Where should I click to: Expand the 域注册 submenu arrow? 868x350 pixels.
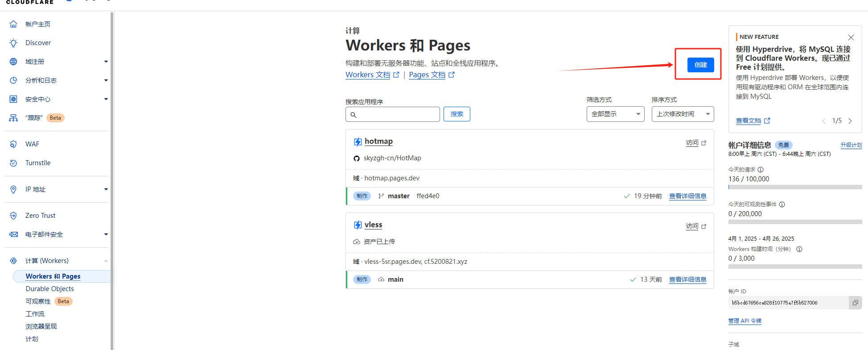(106, 62)
